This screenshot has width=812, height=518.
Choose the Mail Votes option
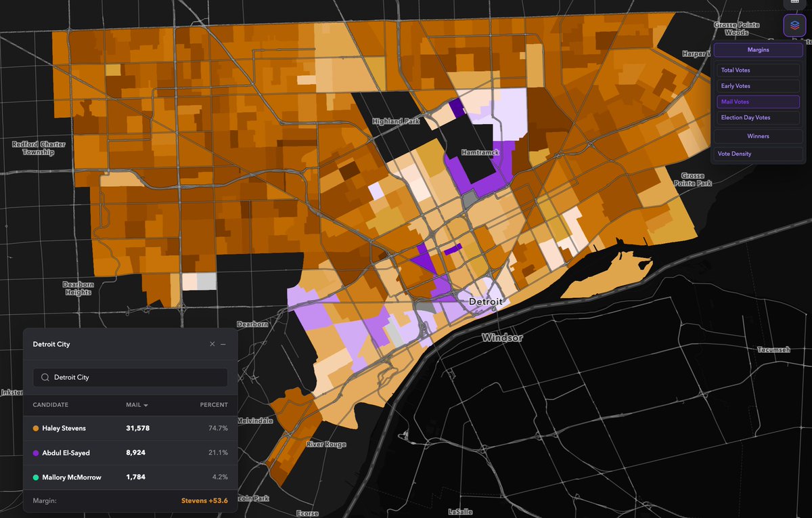759,102
